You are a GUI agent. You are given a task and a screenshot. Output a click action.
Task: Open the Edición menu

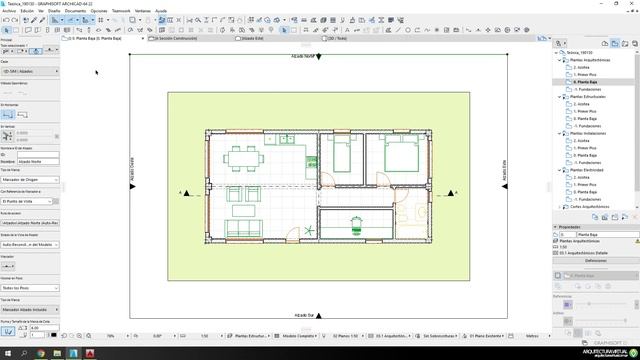pos(27,11)
